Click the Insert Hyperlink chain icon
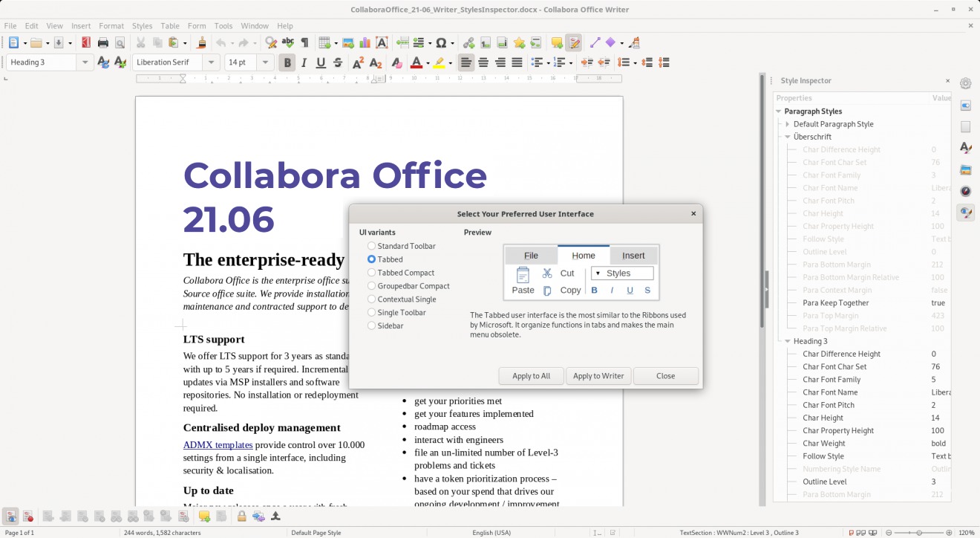 (x=468, y=43)
